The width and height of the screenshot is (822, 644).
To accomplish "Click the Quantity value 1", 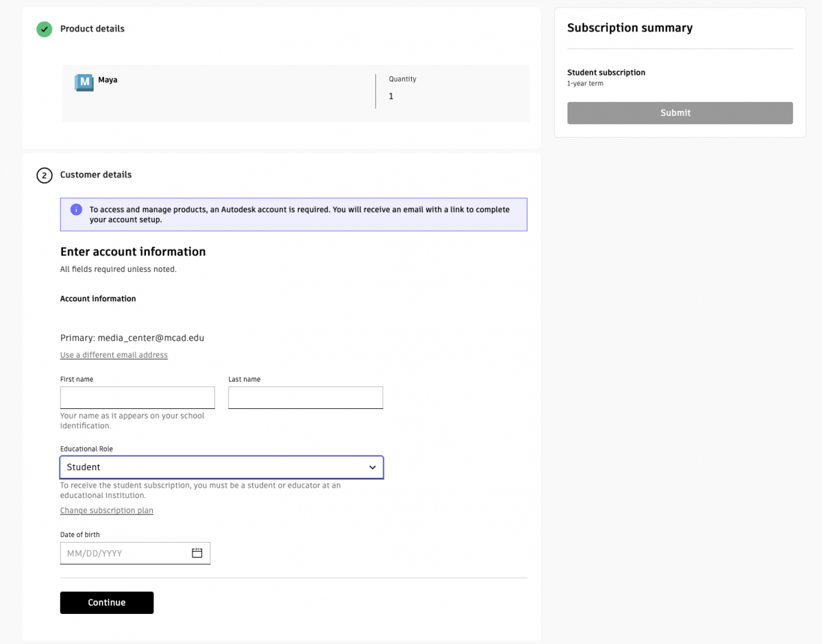I will [x=391, y=97].
